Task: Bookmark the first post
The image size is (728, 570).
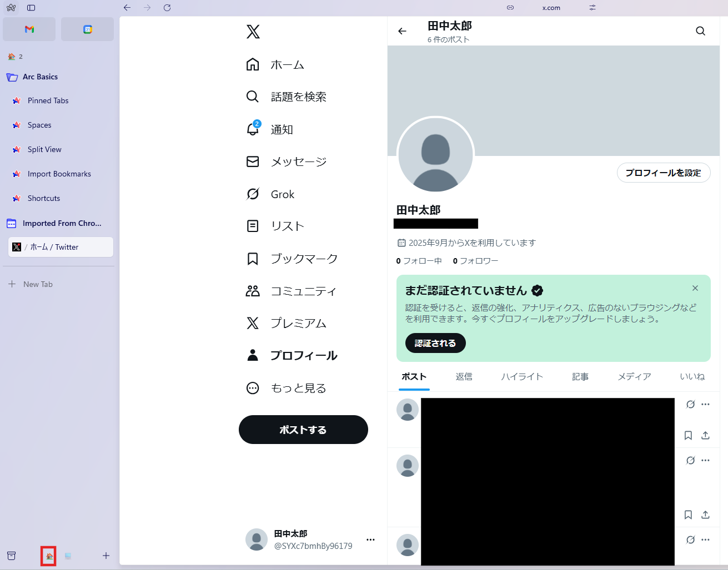Action: [688, 436]
